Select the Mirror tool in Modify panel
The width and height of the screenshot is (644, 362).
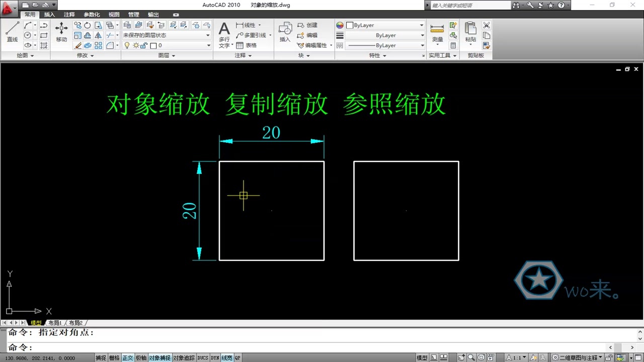(98, 36)
